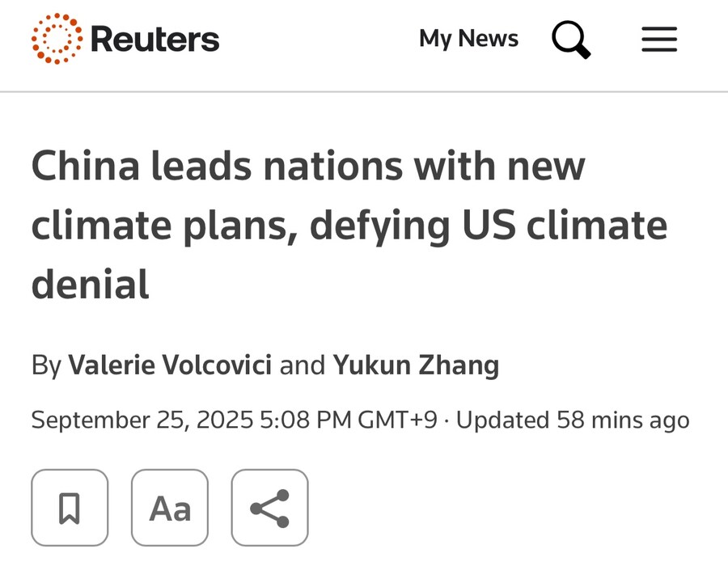Click the word 'By' in the byline

tap(46, 365)
